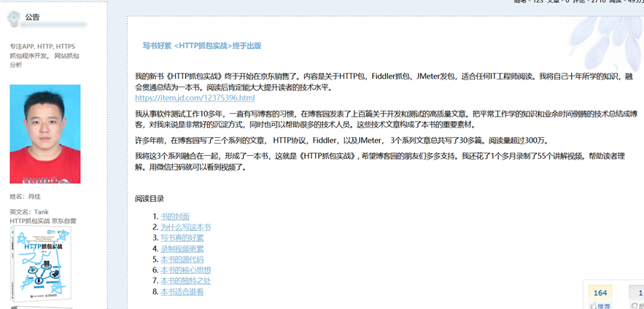Select the 英文名：Tank text
Screen dimensions: 644x309
coord(29,212)
